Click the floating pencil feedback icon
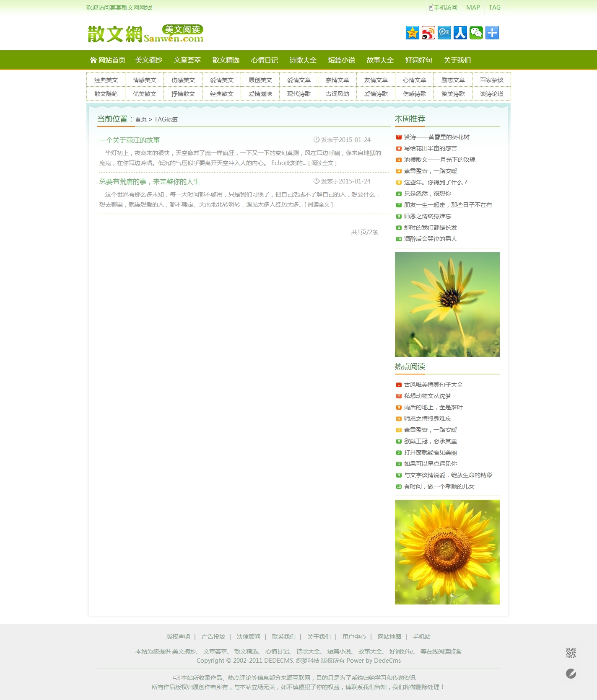The image size is (597, 700). pos(571,674)
